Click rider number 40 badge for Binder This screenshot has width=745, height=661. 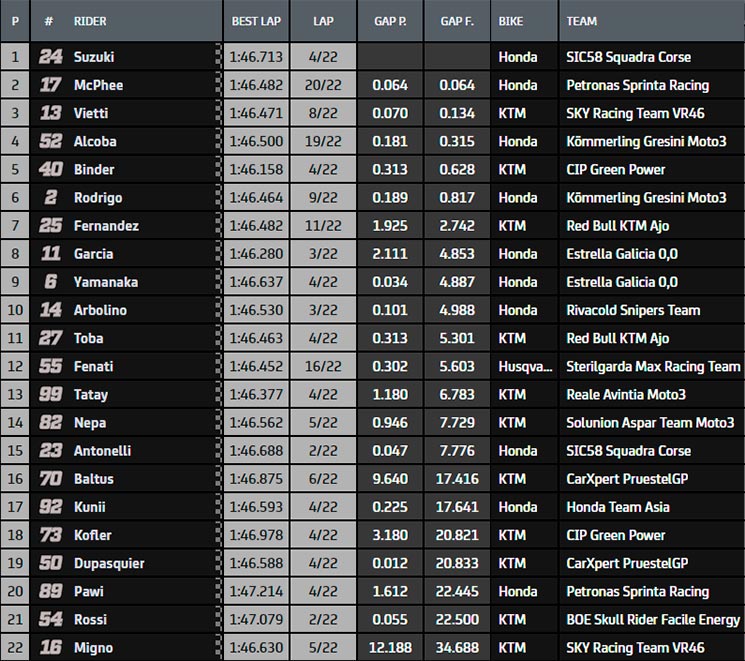click(50, 169)
